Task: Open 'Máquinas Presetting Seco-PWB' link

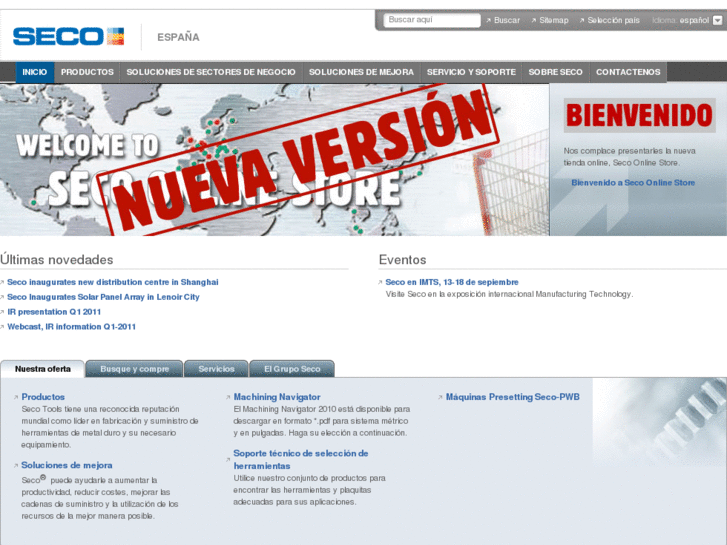Action: coord(513,397)
